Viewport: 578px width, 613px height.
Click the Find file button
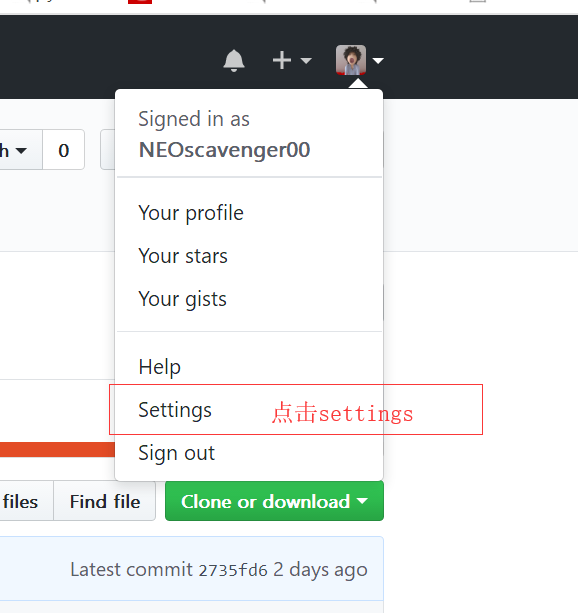pos(105,501)
